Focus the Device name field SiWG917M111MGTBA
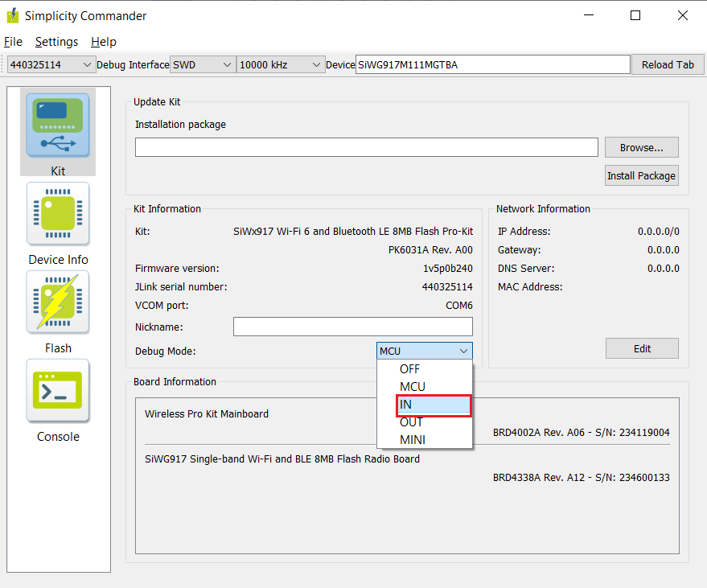 click(x=493, y=65)
